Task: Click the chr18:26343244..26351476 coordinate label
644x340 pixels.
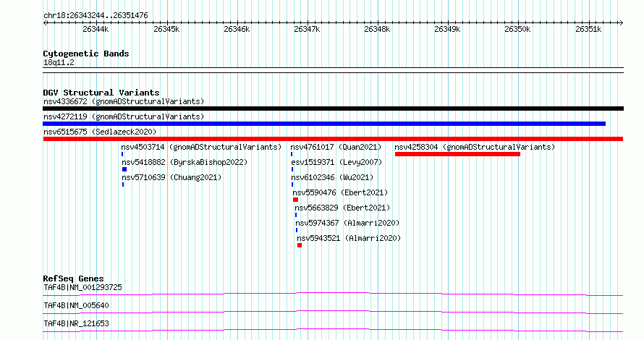Action: click(x=96, y=16)
